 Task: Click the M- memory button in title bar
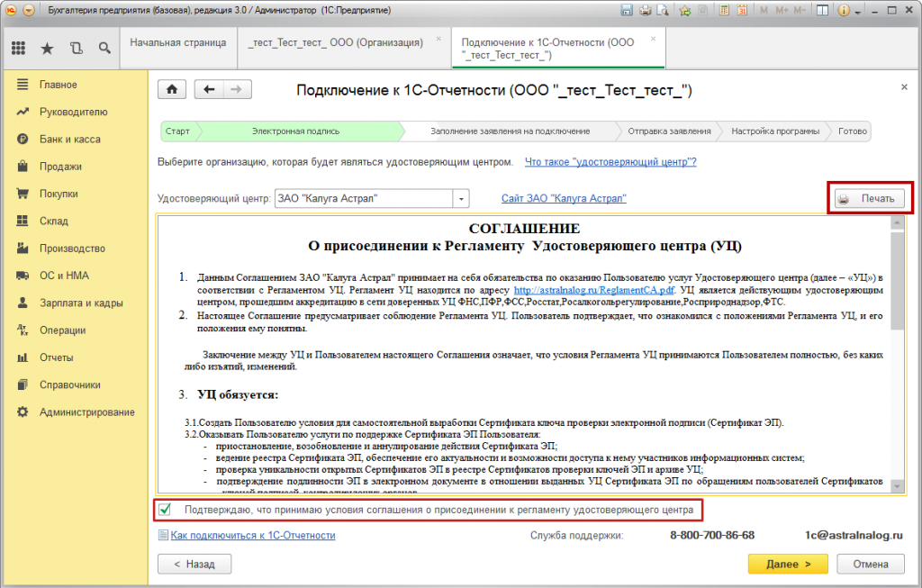[x=800, y=10]
